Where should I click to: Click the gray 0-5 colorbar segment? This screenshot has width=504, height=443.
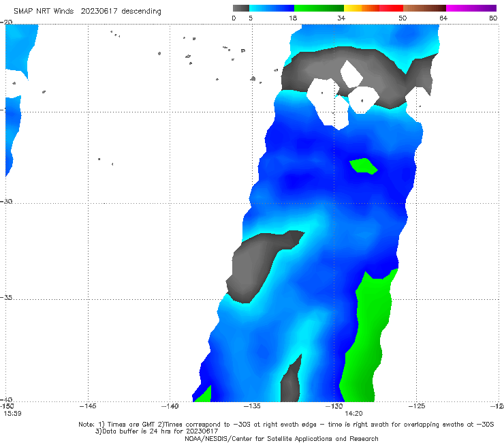(x=241, y=8)
